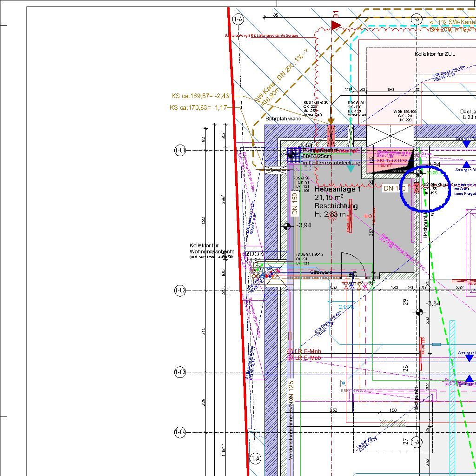
Task: Select the KS ca.170,83= -1,17 annotation
Action: pos(198,107)
